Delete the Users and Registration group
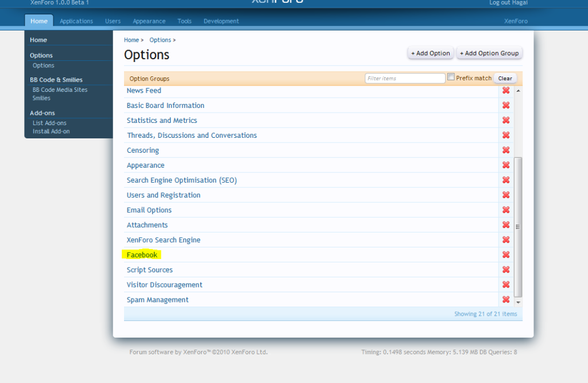Image resolution: width=588 pixels, height=383 pixels. (506, 195)
